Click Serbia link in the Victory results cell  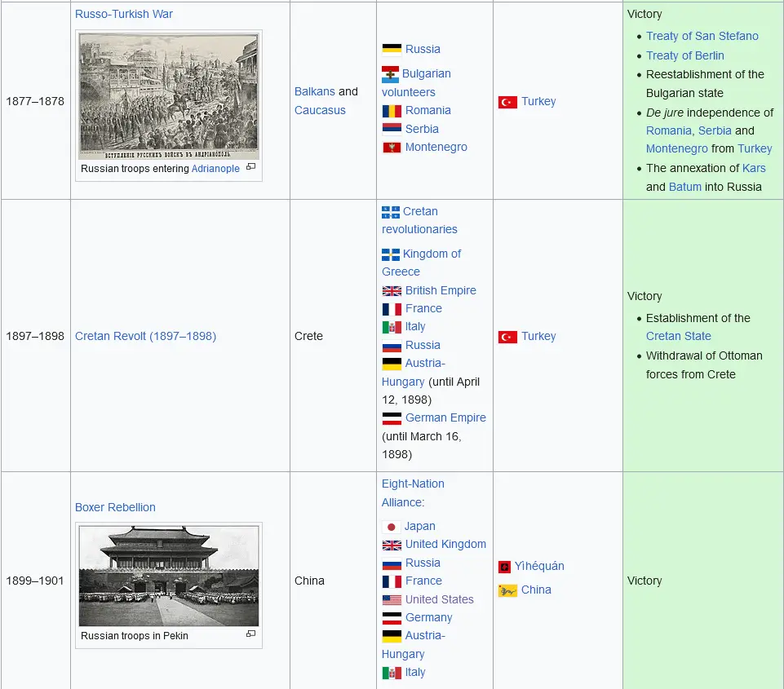pyautogui.click(x=715, y=130)
